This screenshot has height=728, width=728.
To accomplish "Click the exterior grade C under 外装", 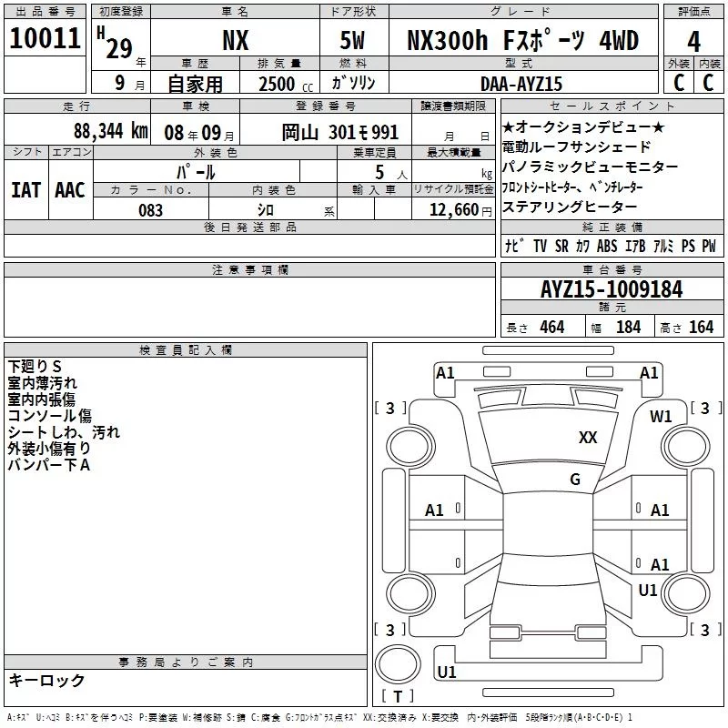I will click(679, 83).
